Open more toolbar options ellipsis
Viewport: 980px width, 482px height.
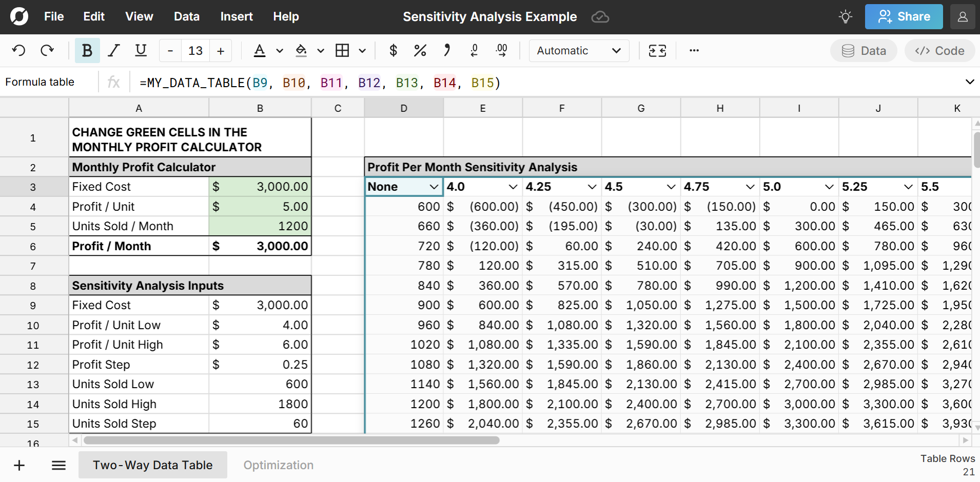[694, 51]
